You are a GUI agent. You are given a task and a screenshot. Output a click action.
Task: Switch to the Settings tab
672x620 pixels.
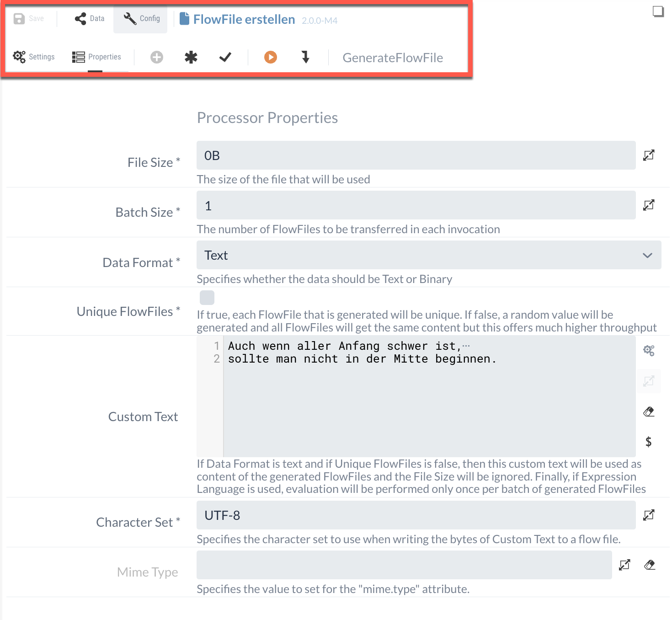tap(34, 57)
